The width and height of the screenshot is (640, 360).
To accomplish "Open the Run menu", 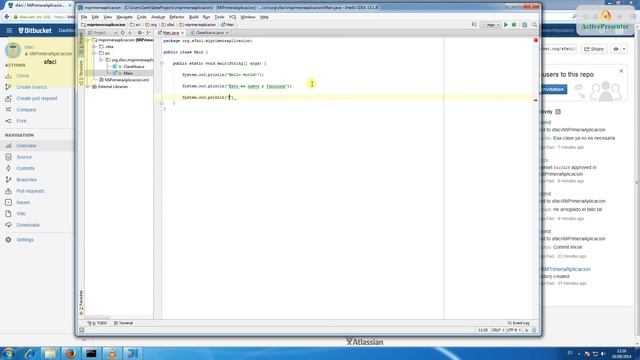I will click(x=206, y=17).
